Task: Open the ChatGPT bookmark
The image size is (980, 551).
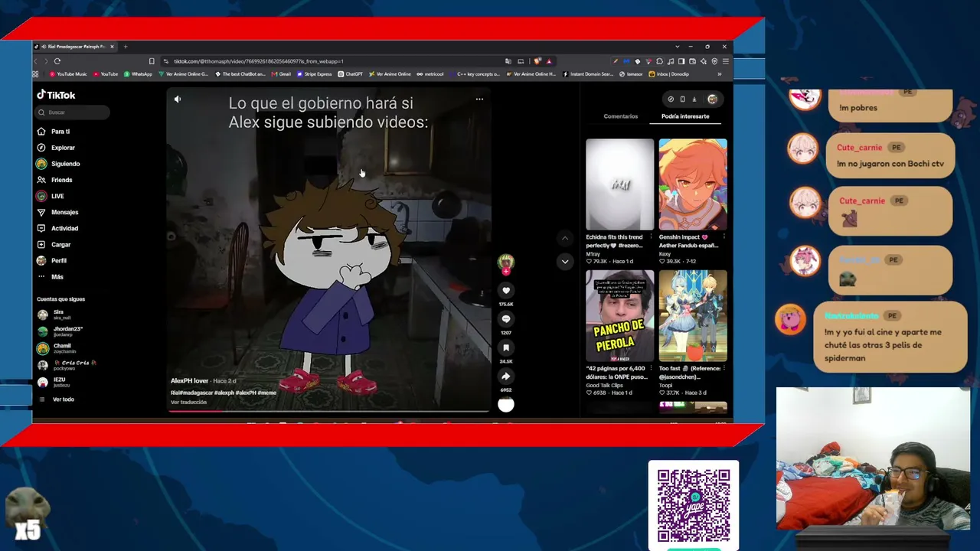Action: (351, 74)
